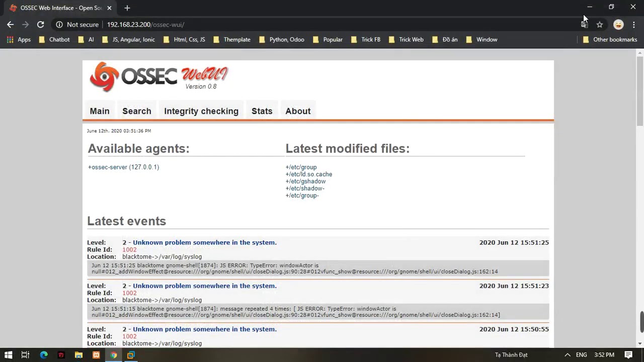Open the Stats tab

[262, 111]
